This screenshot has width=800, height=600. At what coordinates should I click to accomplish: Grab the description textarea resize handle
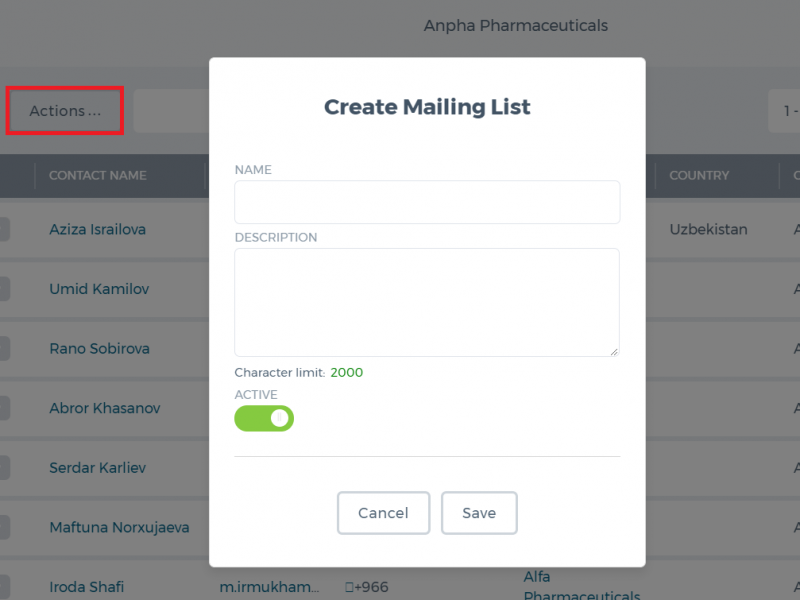[614, 352]
